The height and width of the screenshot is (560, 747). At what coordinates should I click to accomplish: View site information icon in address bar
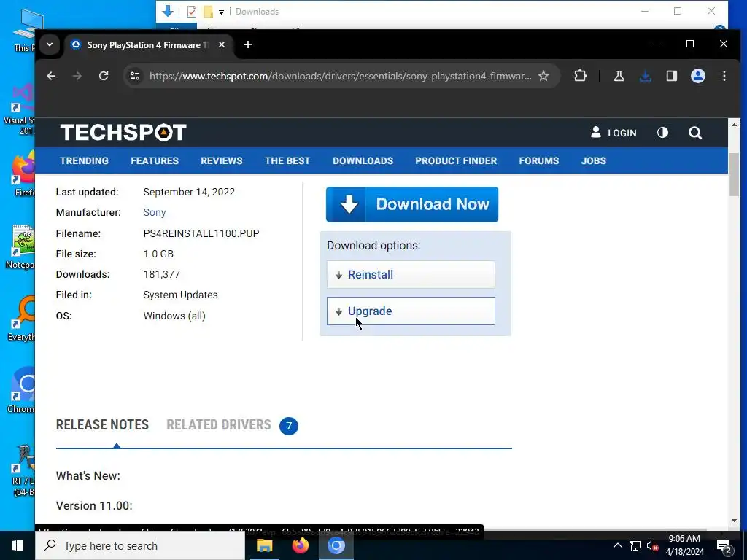coord(135,76)
